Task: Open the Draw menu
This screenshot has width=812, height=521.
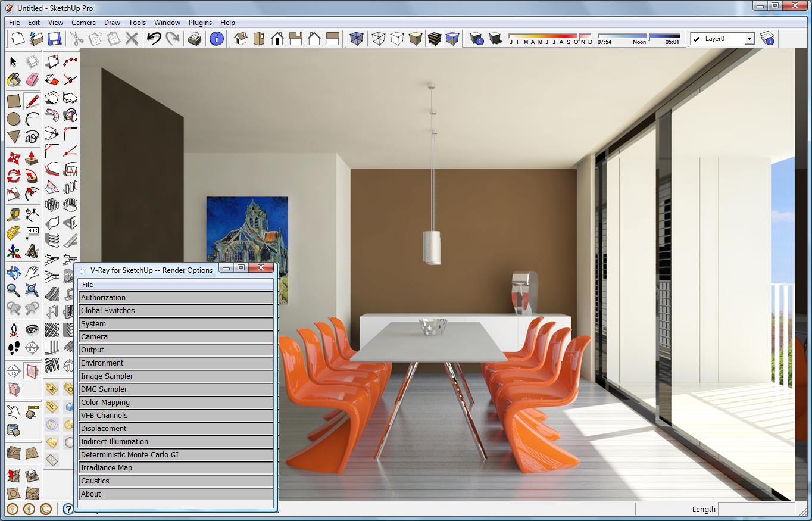Action: click(x=113, y=23)
